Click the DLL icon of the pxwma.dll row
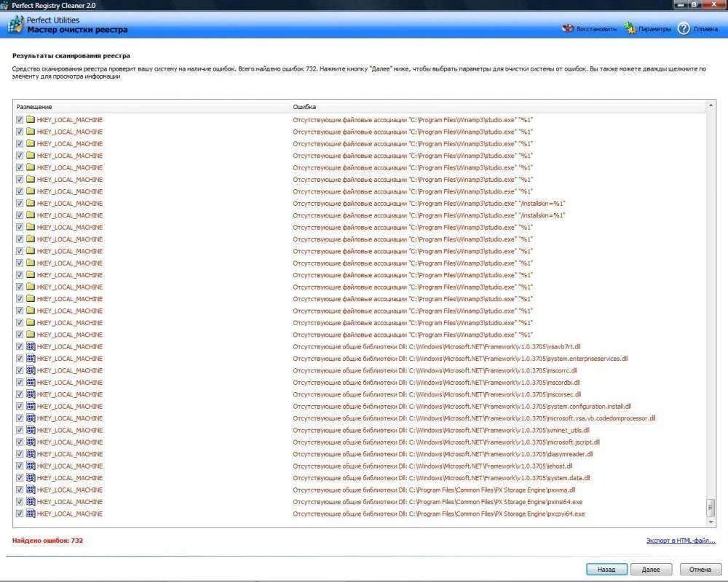Screen dimensions: 728x582 (31, 490)
